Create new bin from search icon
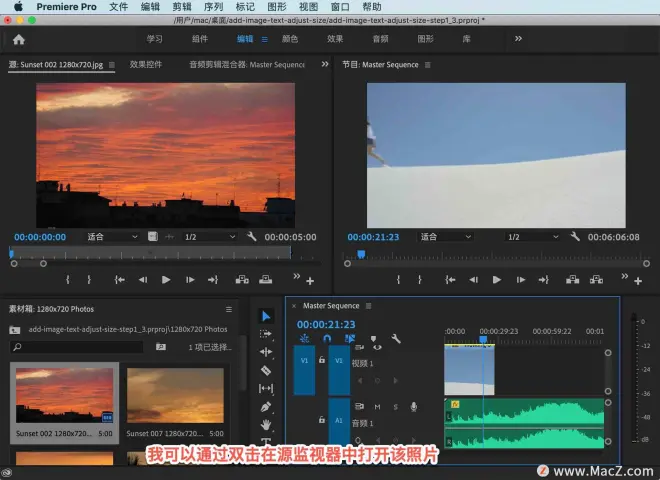 (161, 347)
